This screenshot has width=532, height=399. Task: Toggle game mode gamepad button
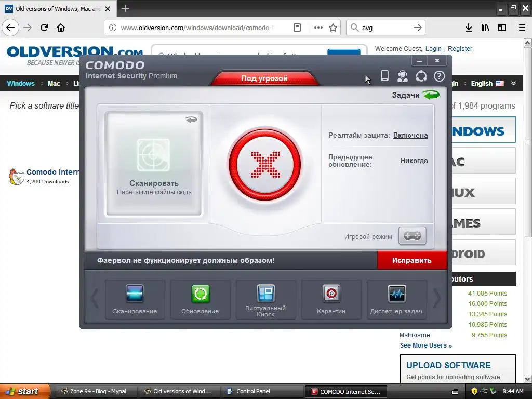[412, 236]
